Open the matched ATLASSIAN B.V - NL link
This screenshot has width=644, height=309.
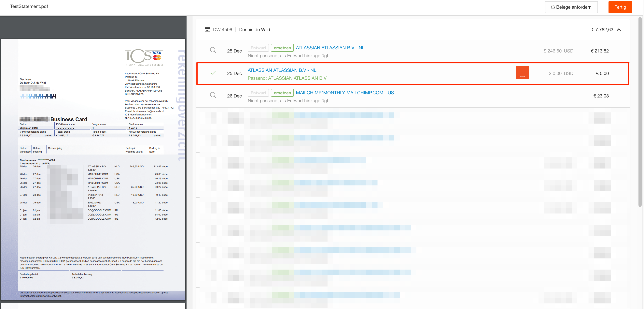pyautogui.click(x=282, y=70)
